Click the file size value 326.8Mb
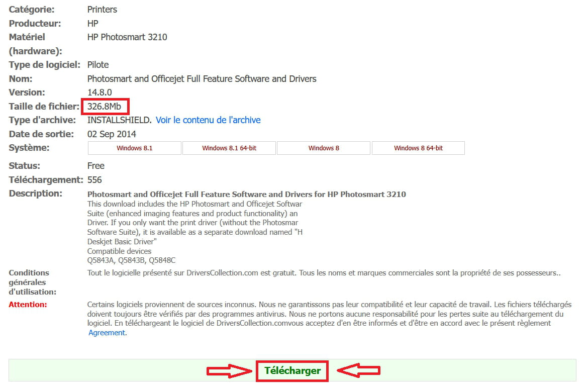The image size is (588, 383). point(104,107)
